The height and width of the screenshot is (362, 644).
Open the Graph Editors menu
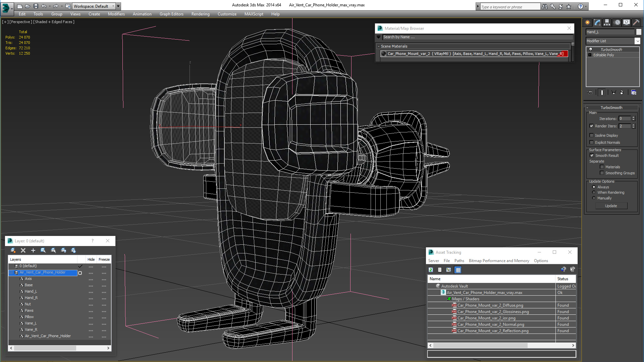tap(171, 14)
